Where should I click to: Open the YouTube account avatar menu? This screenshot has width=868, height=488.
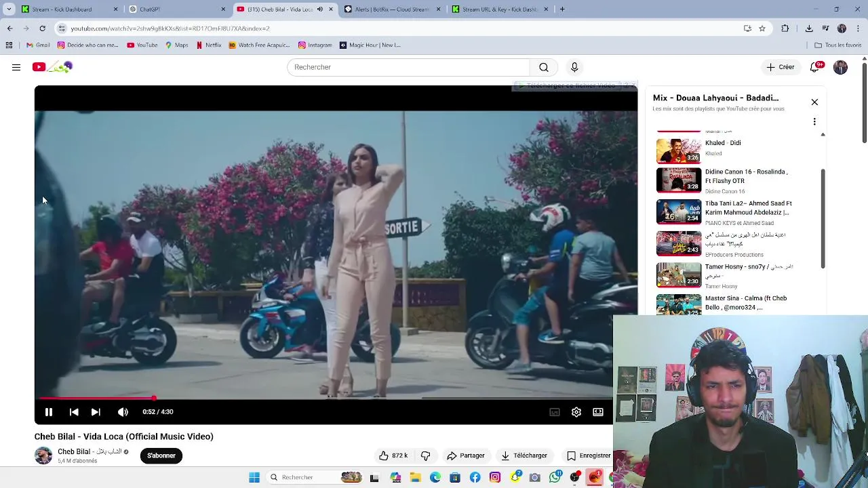point(840,67)
